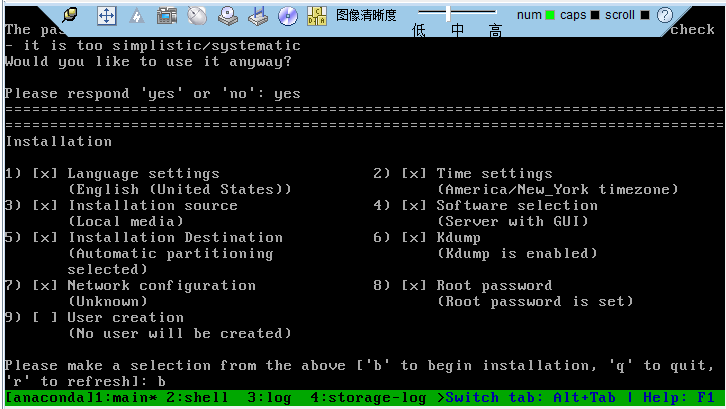Click the Root password checkbox
726x409 pixels.
414,285
